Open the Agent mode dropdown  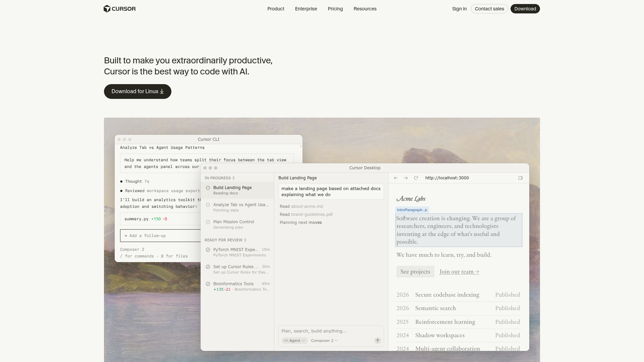click(x=294, y=341)
